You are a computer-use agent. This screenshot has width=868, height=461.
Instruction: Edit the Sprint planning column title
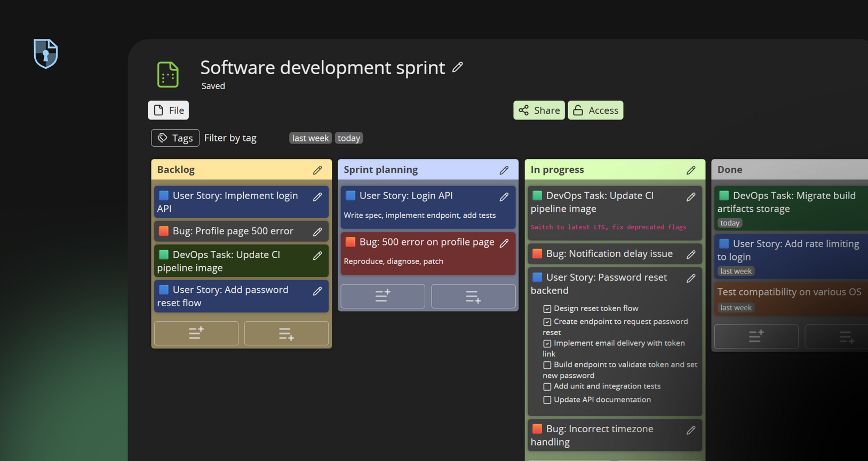[x=504, y=170]
